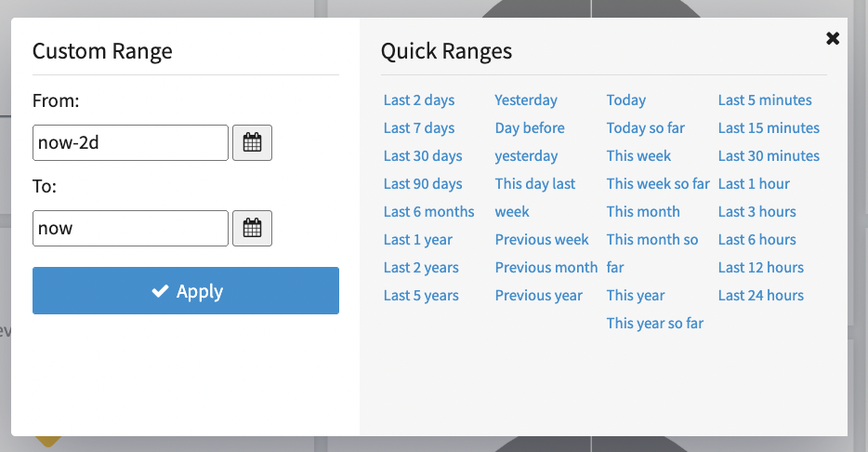
Task: Choose the Today quick range
Action: [626, 100]
